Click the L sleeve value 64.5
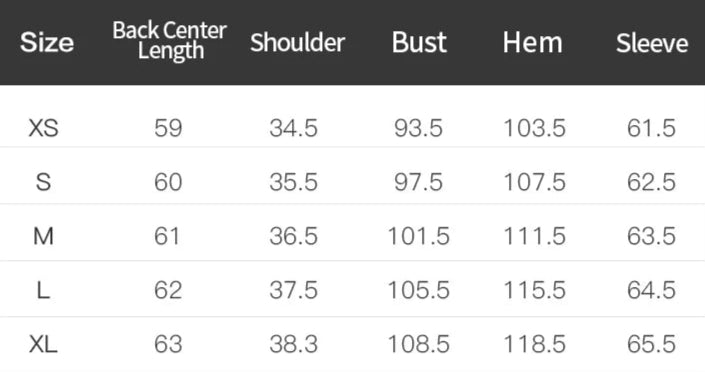The width and height of the screenshot is (705, 372). pyautogui.click(x=651, y=290)
